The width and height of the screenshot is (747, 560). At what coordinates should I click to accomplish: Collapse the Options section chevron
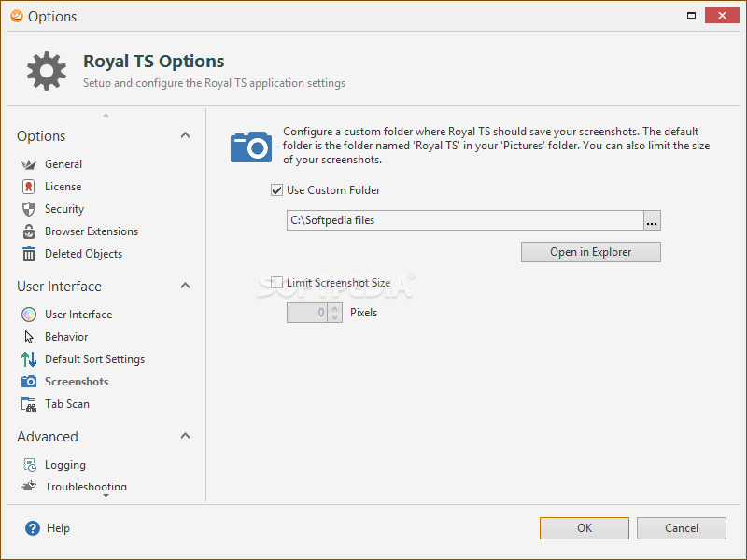pos(185,135)
